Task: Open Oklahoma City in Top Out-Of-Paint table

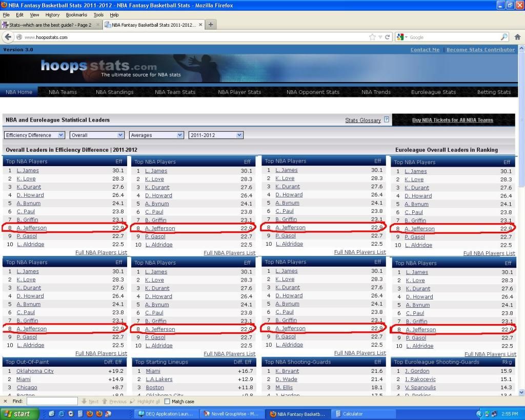Action: pos(35,371)
